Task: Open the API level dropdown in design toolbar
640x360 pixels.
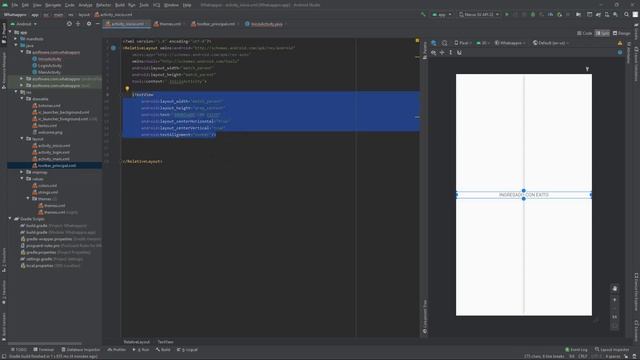Action: 482,43
